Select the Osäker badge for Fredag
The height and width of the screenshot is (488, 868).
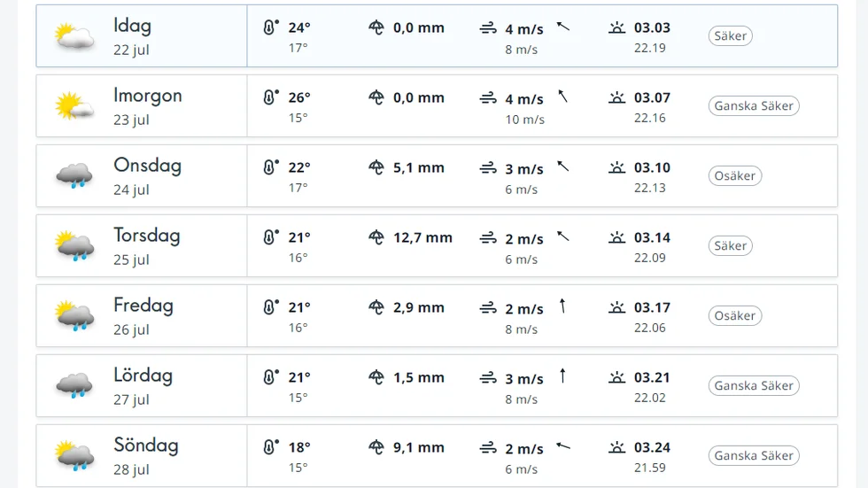(x=734, y=316)
